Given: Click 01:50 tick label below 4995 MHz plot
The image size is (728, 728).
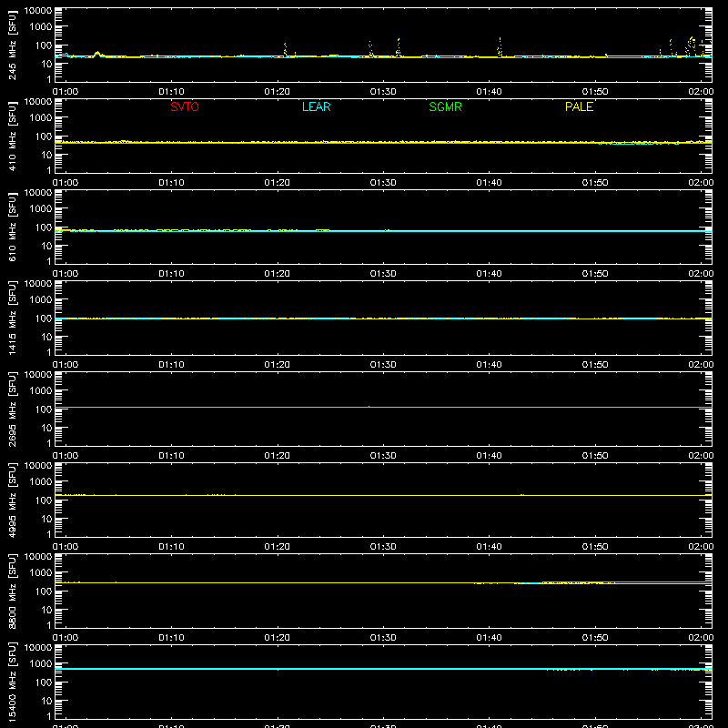Looking at the screenshot, I should (595, 547).
